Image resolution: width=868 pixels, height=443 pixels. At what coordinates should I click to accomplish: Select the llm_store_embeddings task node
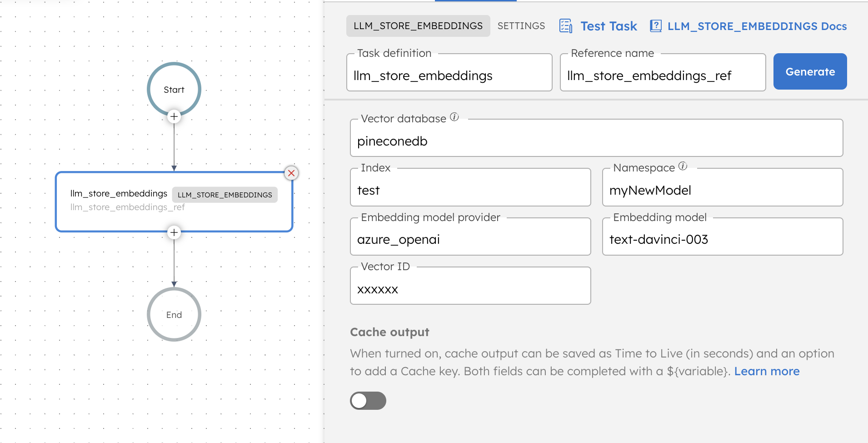click(x=174, y=201)
